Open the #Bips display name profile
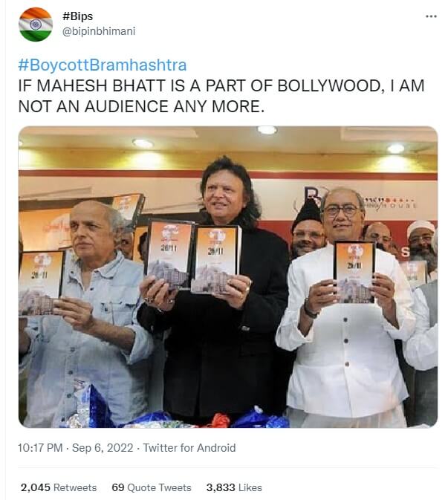The width and height of the screenshot is (448, 500). point(77,17)
